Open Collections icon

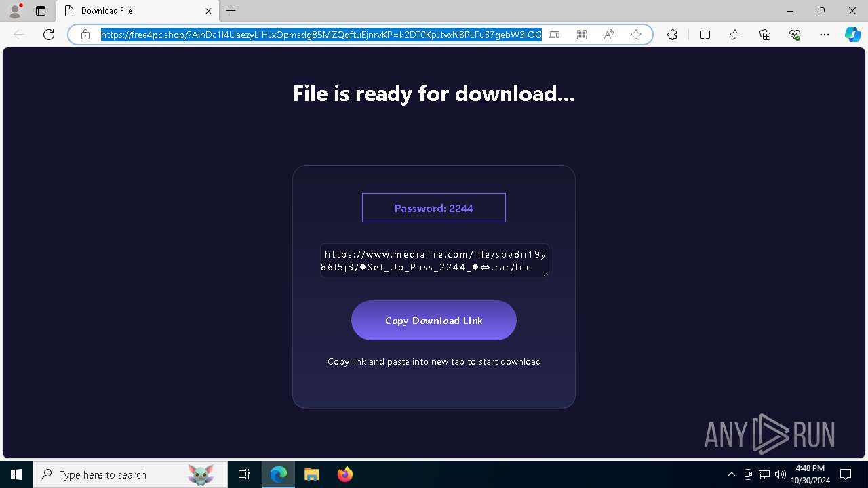pos(765,35)
